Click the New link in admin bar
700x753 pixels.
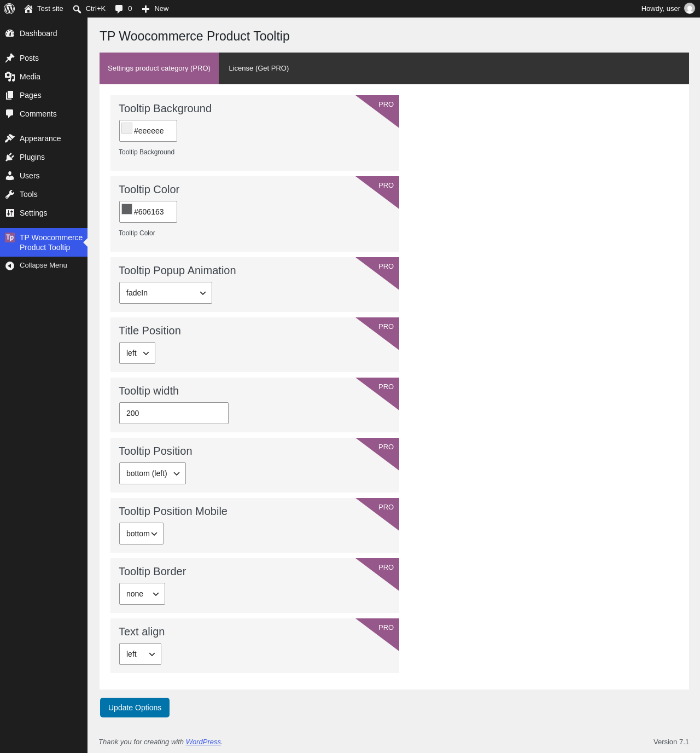pos(155,9)
